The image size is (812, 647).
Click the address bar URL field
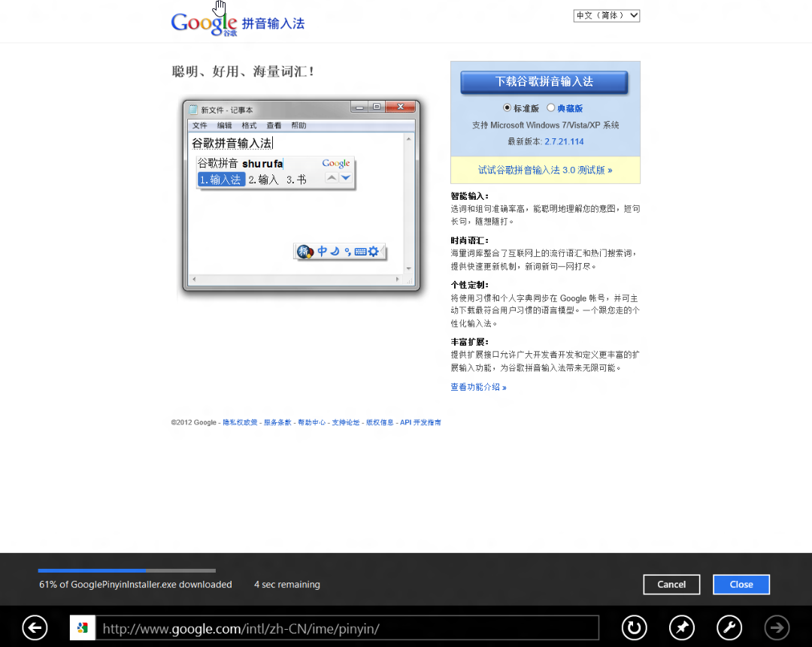click(x=347, y=628)
